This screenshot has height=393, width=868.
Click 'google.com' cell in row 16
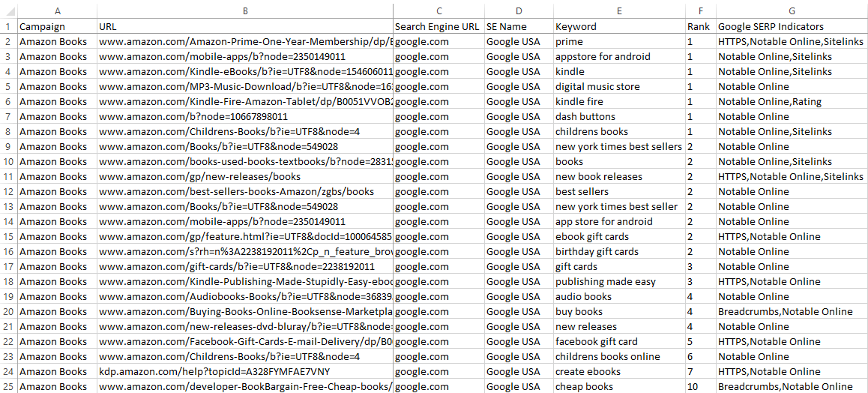pyautogui.click(x=439, y=251)
